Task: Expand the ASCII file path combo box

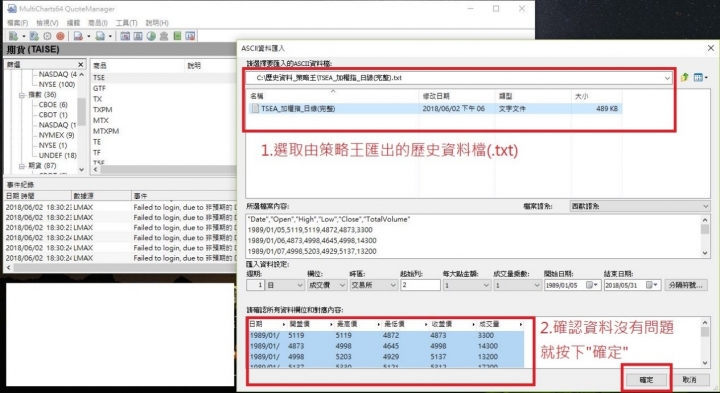Action: (x=667, y=78)
